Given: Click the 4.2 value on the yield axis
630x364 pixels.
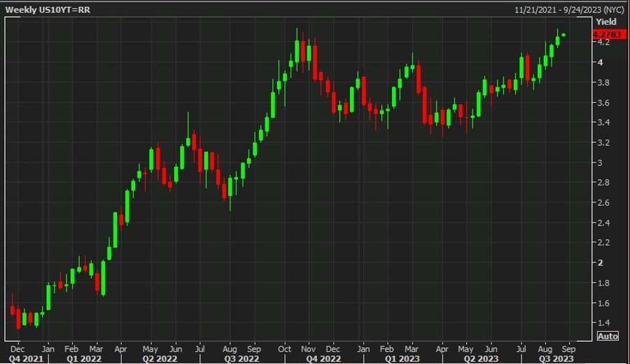Looking at the screenshot, I should pos(603,42).
